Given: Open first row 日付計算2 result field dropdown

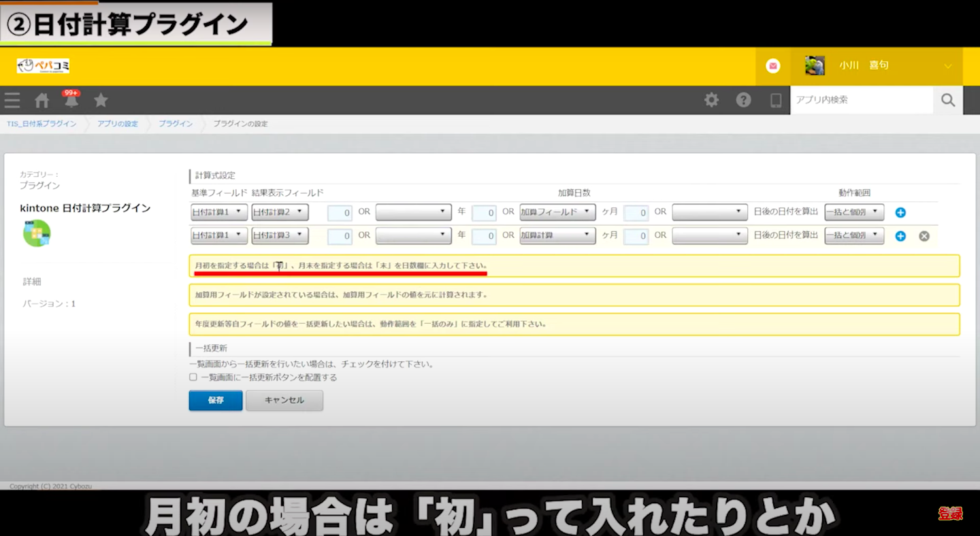Looking at the screenshot, I should pyautogui.click(x=280, y=213).
